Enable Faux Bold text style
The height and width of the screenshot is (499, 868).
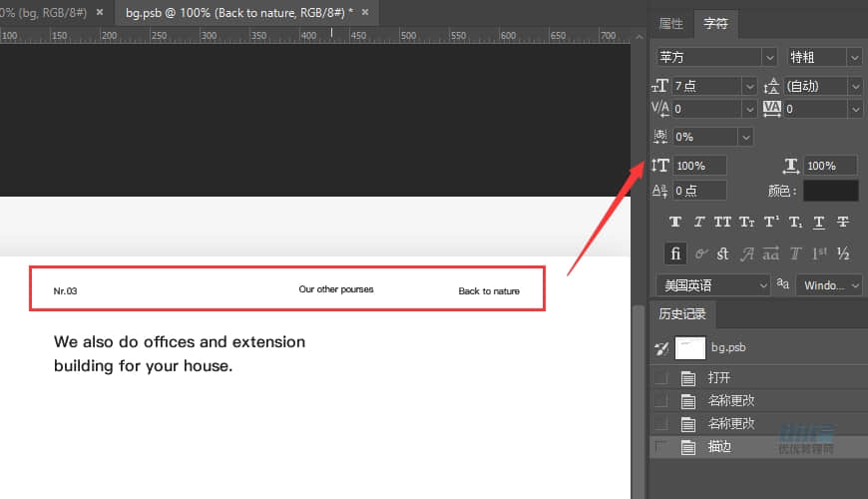(x=675, y=222)
